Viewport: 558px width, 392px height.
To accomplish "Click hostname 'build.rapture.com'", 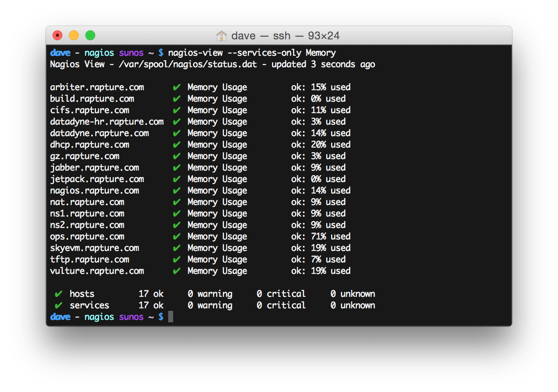I will pyautogui.click(x=92, y=99).
